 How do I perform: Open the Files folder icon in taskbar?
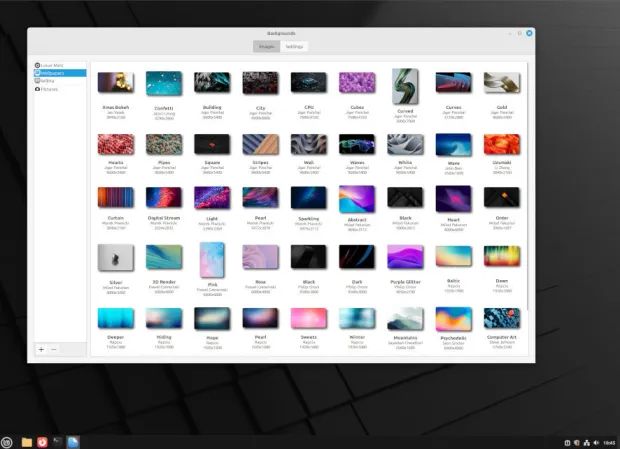(26, 442)
